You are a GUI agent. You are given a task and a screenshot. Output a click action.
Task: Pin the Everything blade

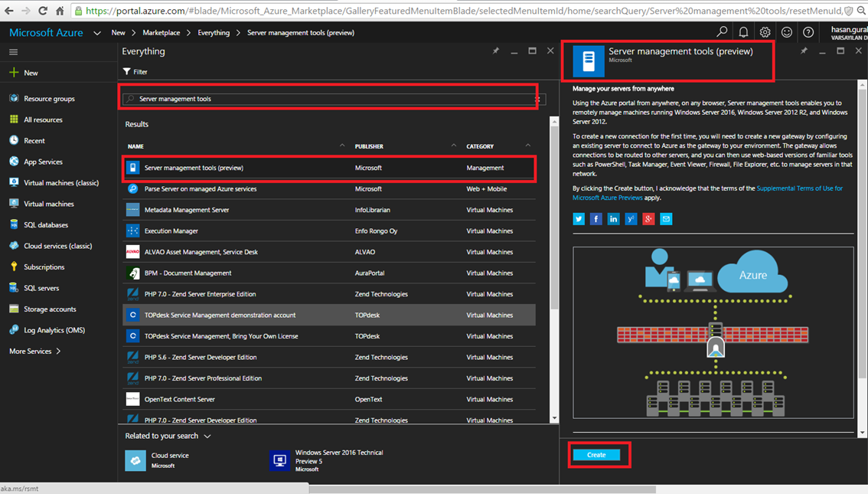(x=496, y=51)
